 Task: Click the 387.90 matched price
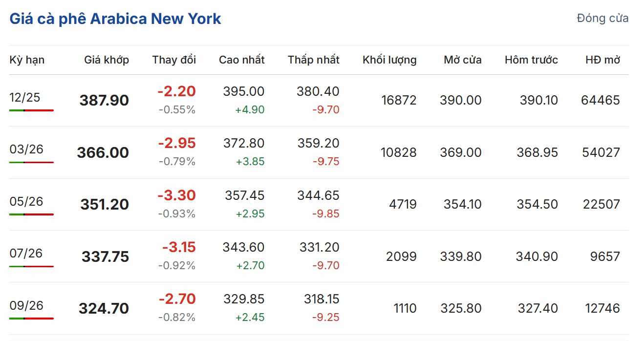[x=104, y=101]
